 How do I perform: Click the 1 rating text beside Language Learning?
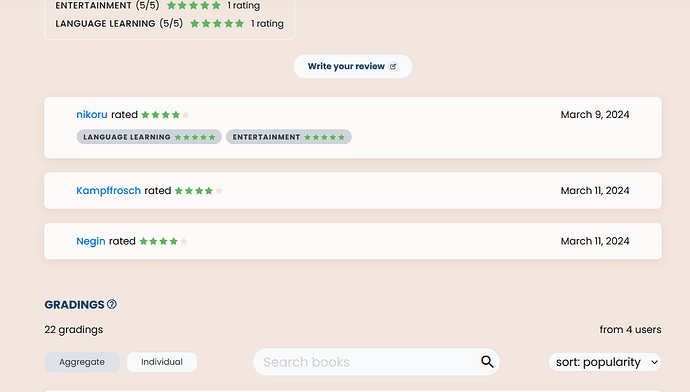pos(267,23)
